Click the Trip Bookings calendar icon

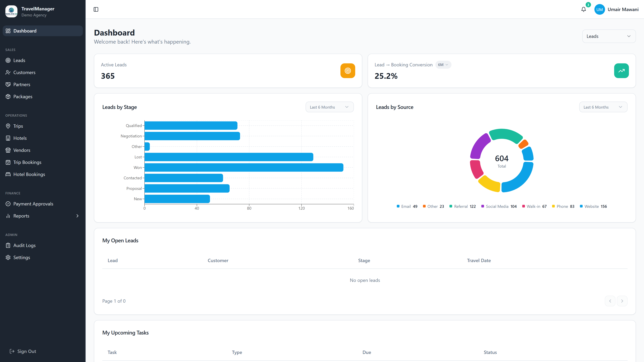[x=8, y=162]
